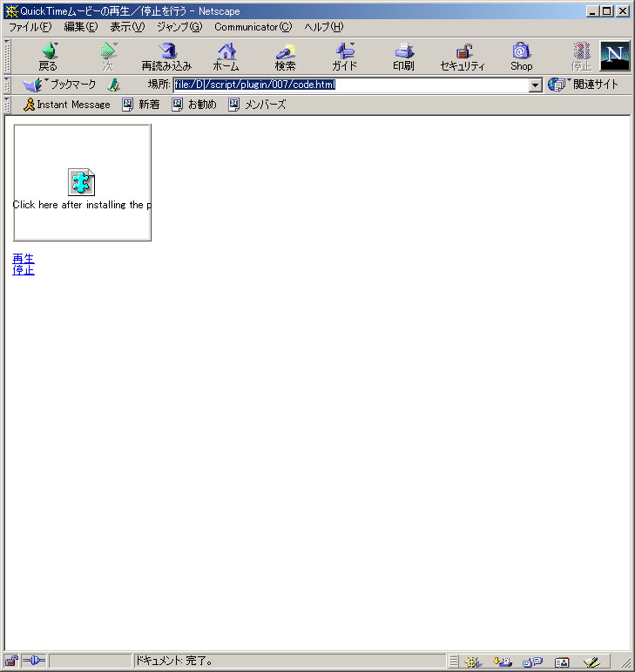Collapse the personal toolbar handle
Screen dimensions: 635x672
point(7,105)
